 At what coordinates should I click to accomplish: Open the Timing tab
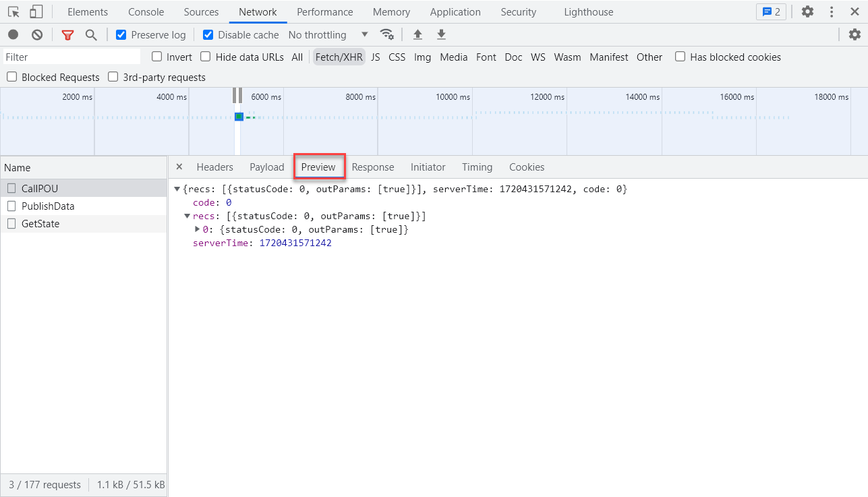[477, 167]
